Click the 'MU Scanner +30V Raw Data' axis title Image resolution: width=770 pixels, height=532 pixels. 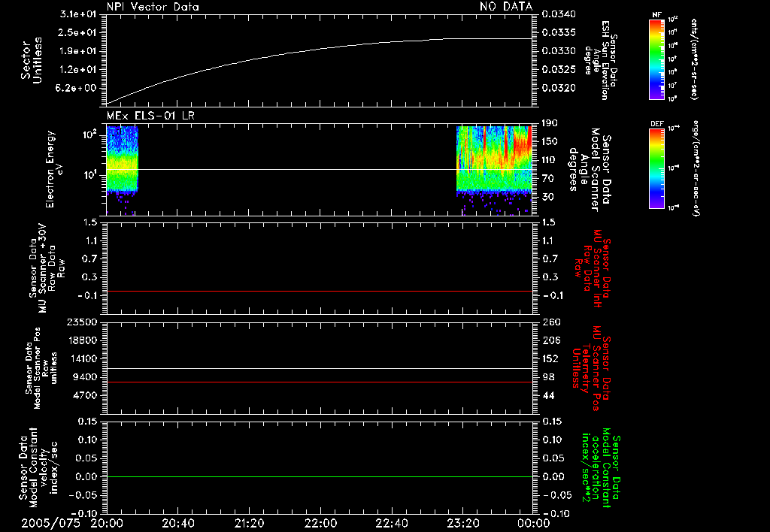tap(47, 268)
